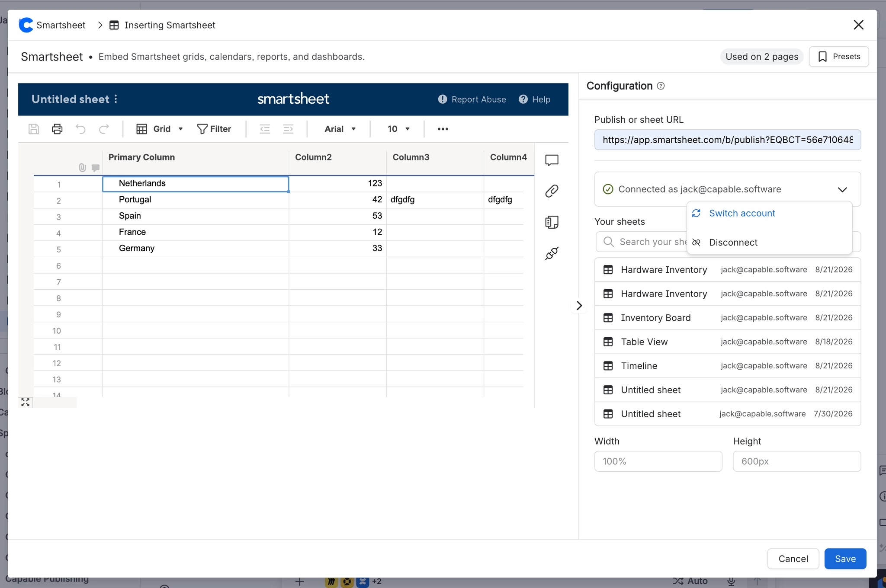Open the connections plug icon in side rail
This screenshot has height=588, width=886.
pos(552,253)
